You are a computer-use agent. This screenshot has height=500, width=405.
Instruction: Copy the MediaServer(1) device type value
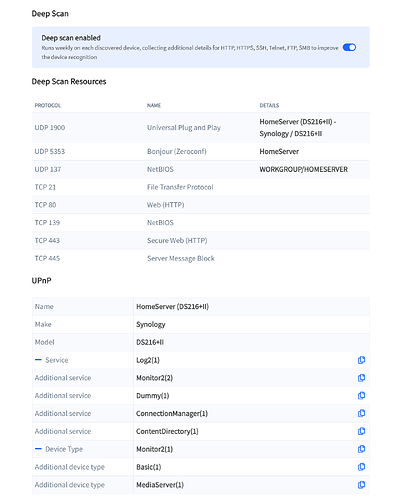[x=361, y=485]
